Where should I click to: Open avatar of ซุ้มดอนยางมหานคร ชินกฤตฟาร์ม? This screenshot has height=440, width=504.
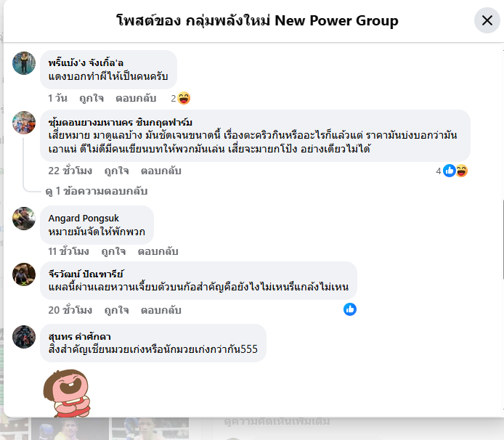point(24,123)
